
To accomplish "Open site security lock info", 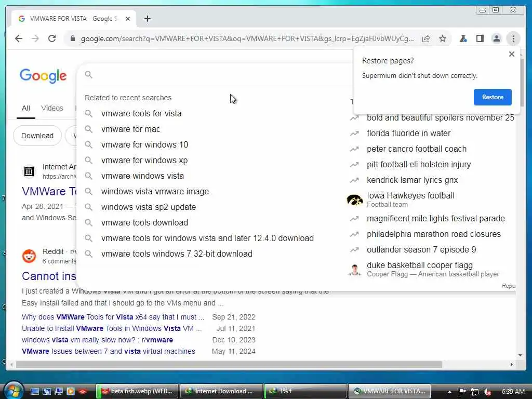I will [x=73, y=38].
